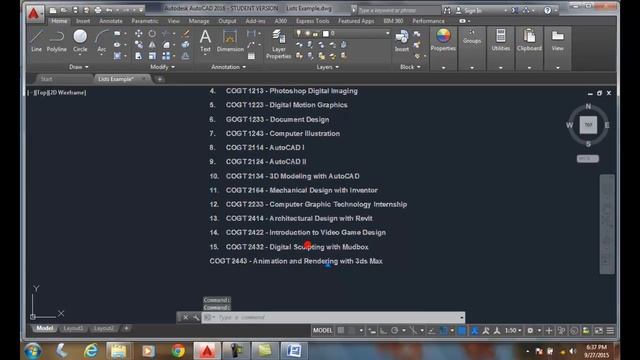Expand the Modify panel
This screenshot has height=360, width=640.
tap(162, 67)
